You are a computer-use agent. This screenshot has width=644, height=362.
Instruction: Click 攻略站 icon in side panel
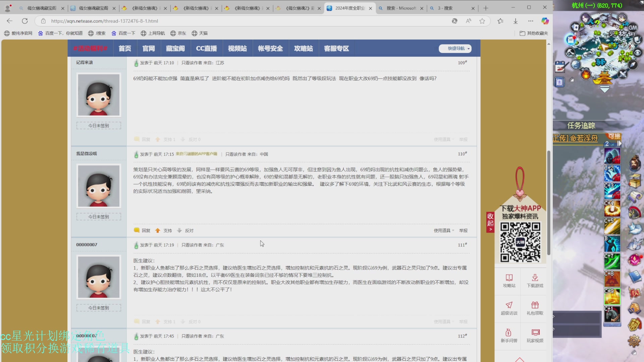tap(509, 281)
